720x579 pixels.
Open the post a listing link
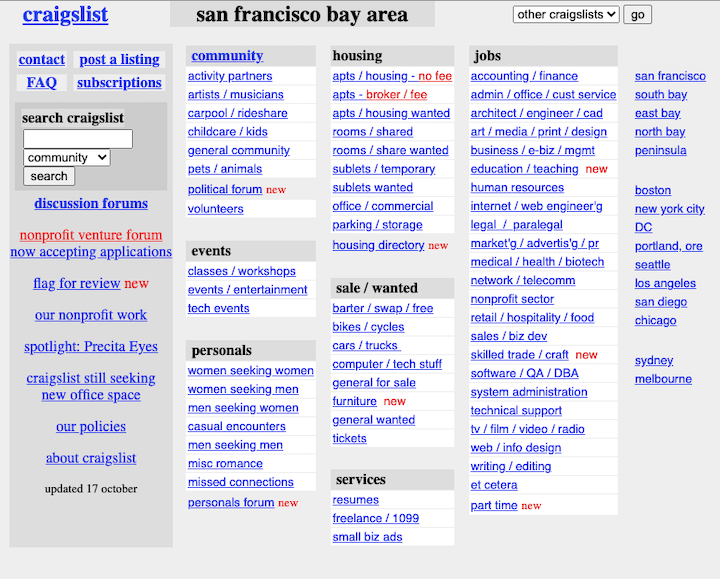119,60
